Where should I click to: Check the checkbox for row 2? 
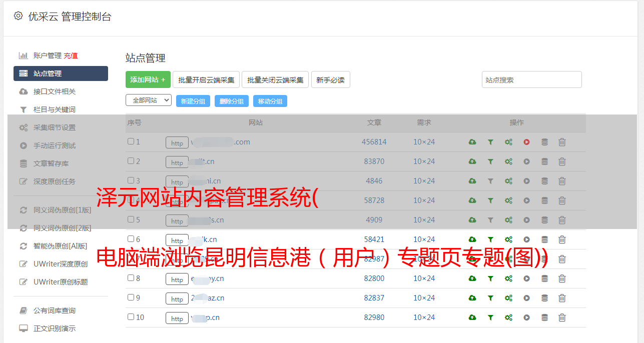(x=131, y=161)
